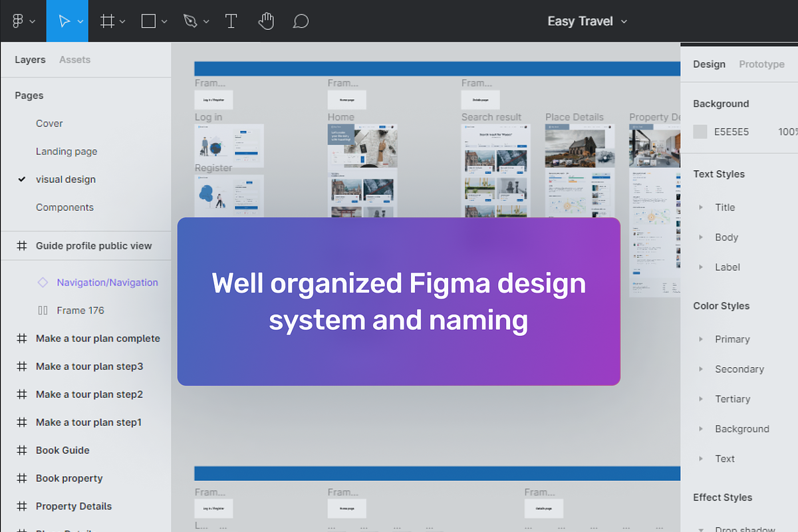Select the Frame tool

click(106, 21)
